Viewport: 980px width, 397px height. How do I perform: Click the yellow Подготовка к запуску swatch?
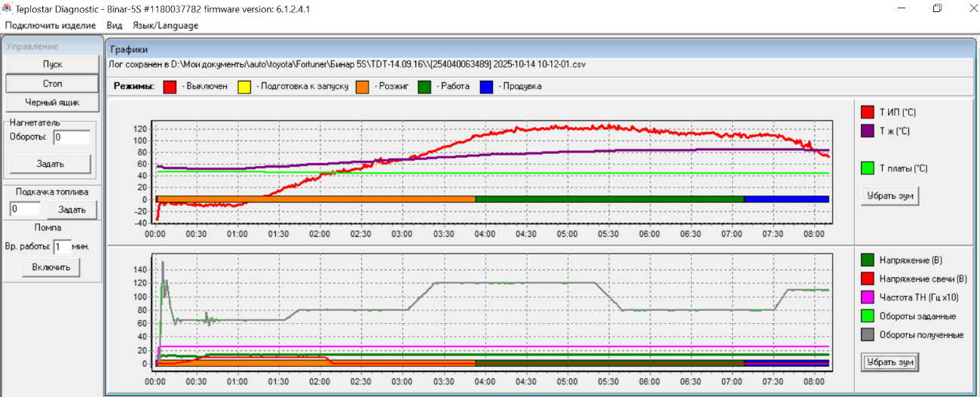[x=244, y=87]
